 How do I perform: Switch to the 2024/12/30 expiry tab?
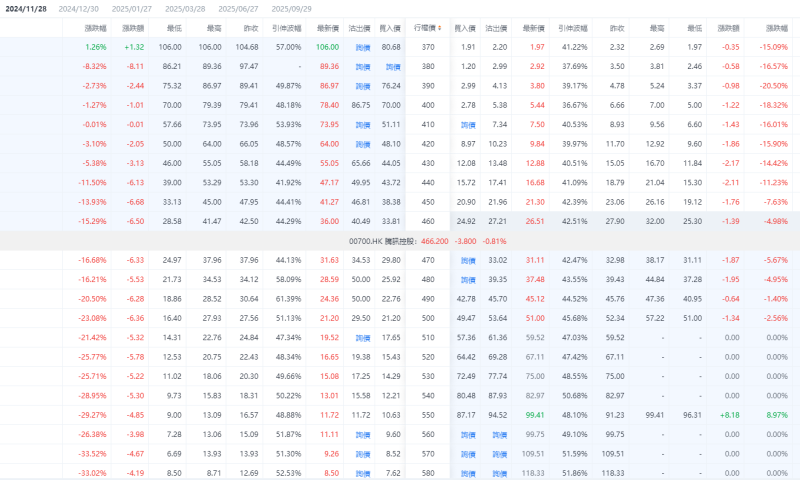click(79, 8)
